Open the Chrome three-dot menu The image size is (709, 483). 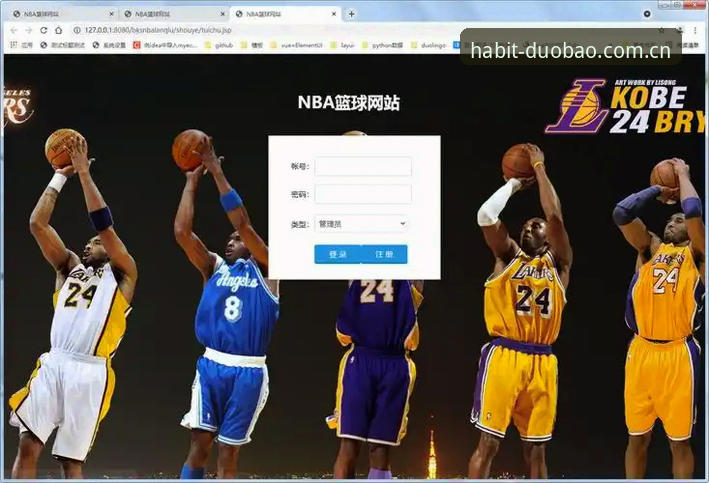pyautogui.click(x=695, y=30)
